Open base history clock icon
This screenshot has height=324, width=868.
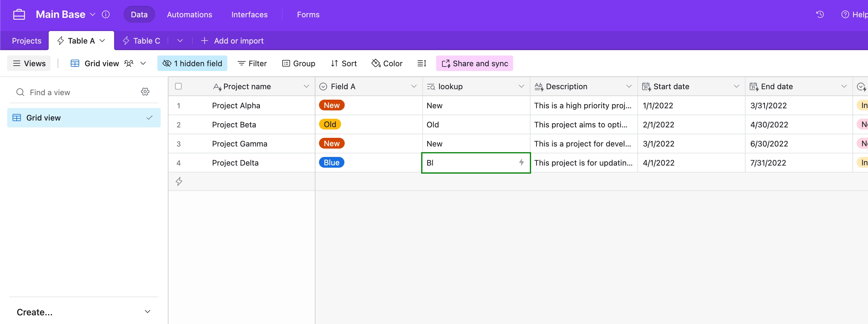click(x=820, y=14)
